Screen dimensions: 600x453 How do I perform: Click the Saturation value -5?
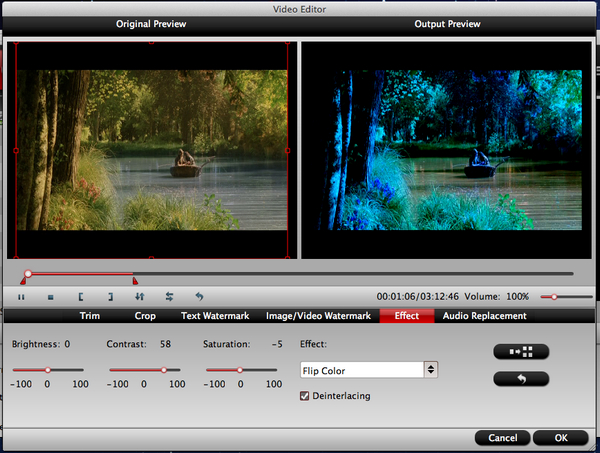click(x=277, y=344)
